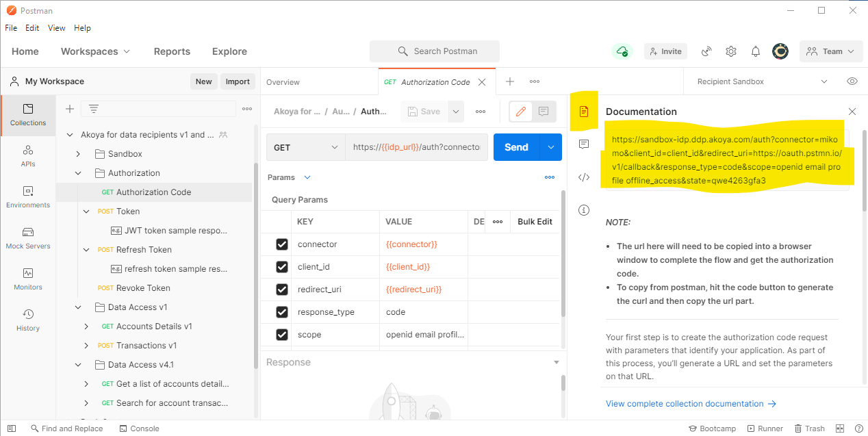The width and height of the screenshot is (868, 436).
Task: Open the Params view dropdown chevron
Action: [x=307, y=177]
